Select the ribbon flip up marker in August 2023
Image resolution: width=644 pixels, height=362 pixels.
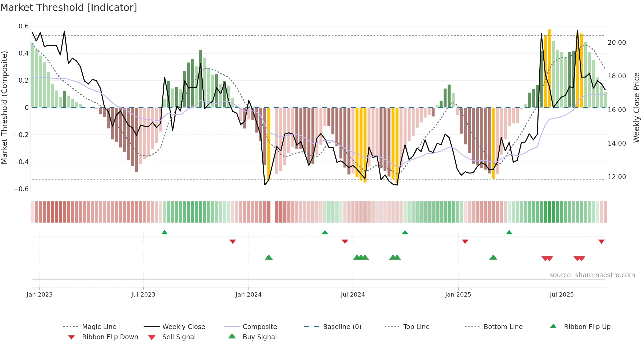click(164, 232)
